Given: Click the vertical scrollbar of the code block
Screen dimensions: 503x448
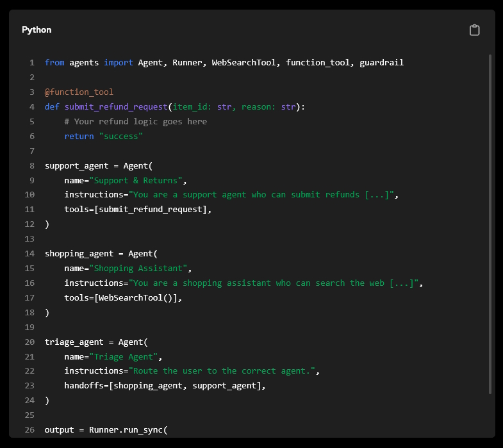Looking at the screenshot, I should pos(490,224).
